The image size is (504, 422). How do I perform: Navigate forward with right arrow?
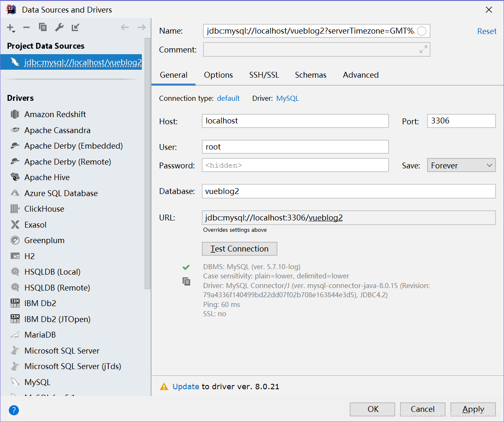(x=141, y=27)
